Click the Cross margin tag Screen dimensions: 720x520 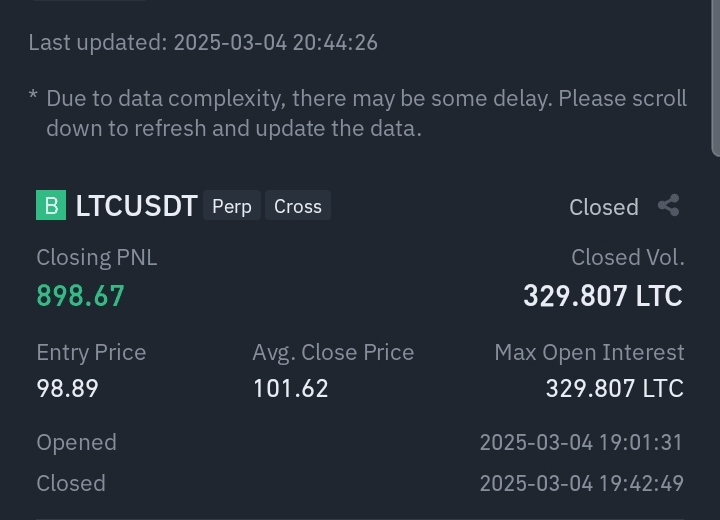(x=298, y=207)
